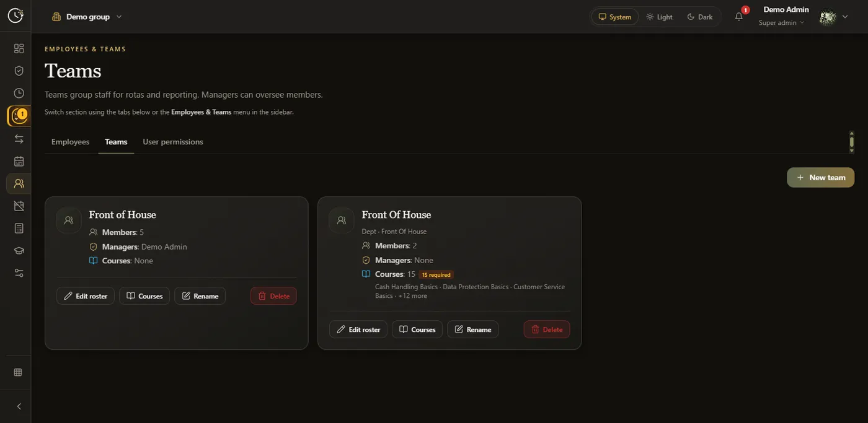This screenshot has width=868, height=423.
Task: Open the Super admin role dropdown
Action: tap(781, 23)
